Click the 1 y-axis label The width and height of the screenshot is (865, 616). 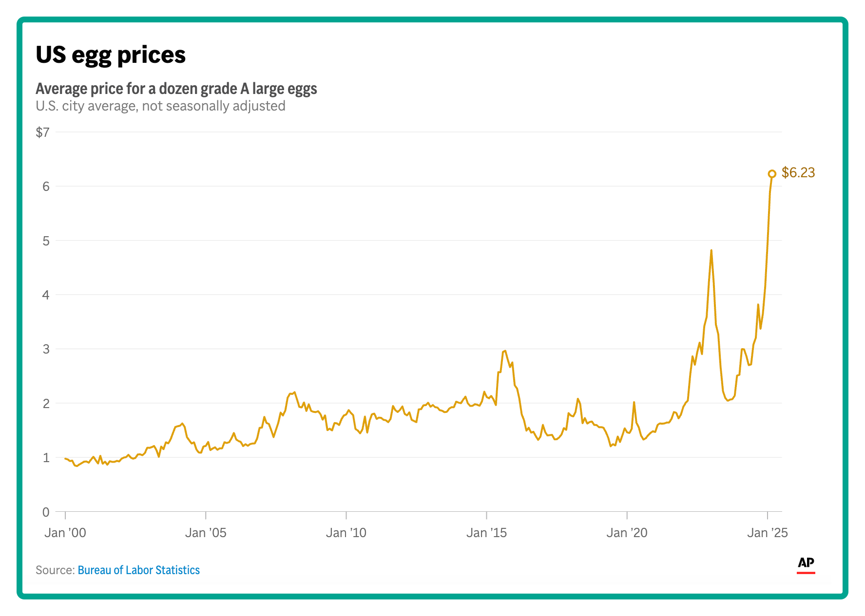(x=46, y=458)
